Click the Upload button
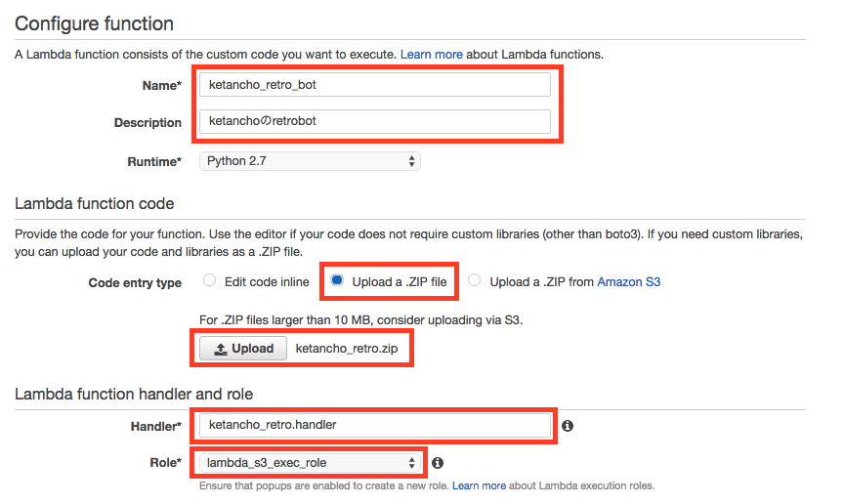 [x=243, y=349]
